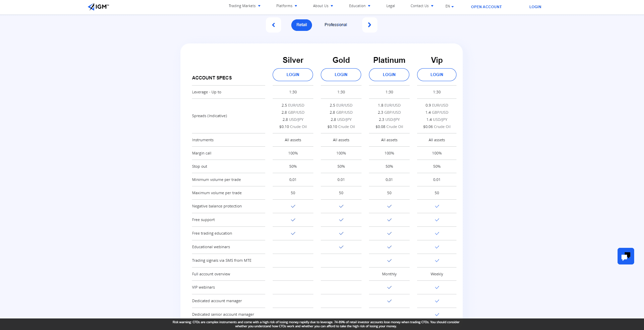Click the left arrow beside Retail tab
The image size is (644, 330).
[273, 25]
